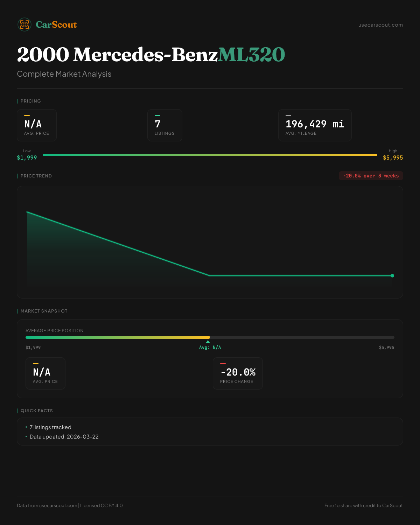Click the Avg marker triangle under position bar
Screen dimensions: 420x525
tap(208, 342)
